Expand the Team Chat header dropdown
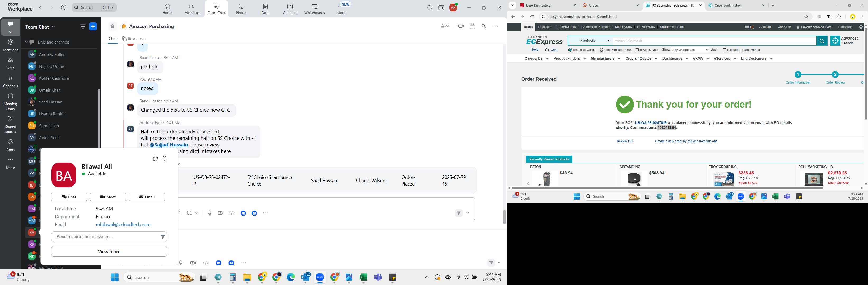868x285 pixels. [x=53, y=27]
